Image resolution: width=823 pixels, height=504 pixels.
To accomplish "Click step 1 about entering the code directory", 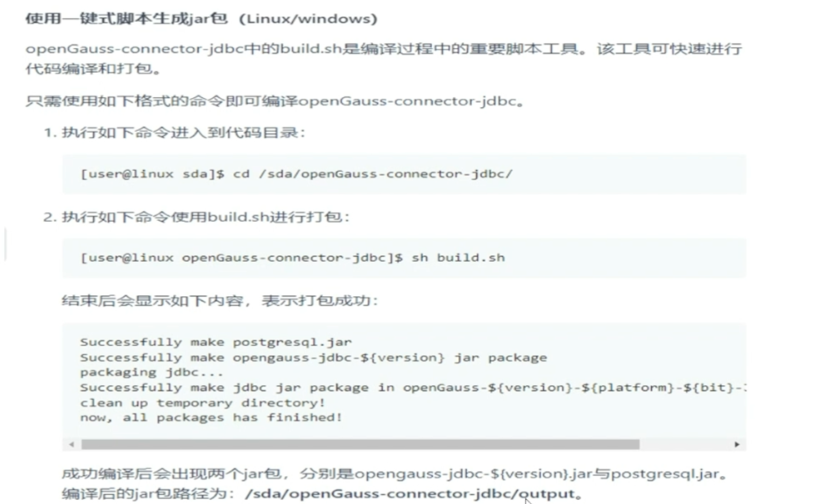I will tap(175, 133).
